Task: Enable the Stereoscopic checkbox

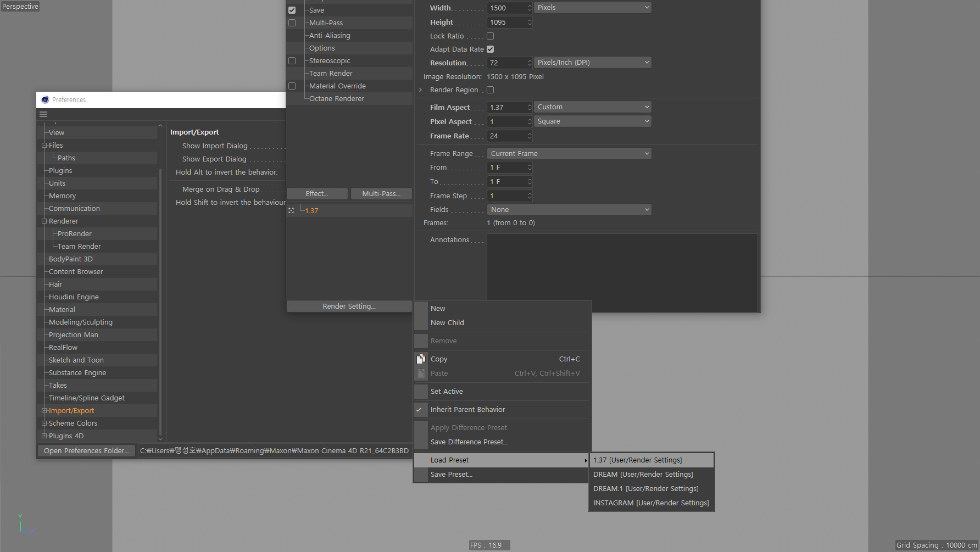Action: click(x=292, y=60)
